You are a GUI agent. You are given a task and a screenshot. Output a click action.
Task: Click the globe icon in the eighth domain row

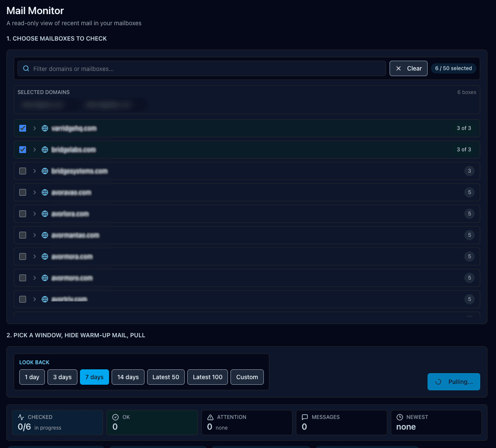tap(45, 278)
